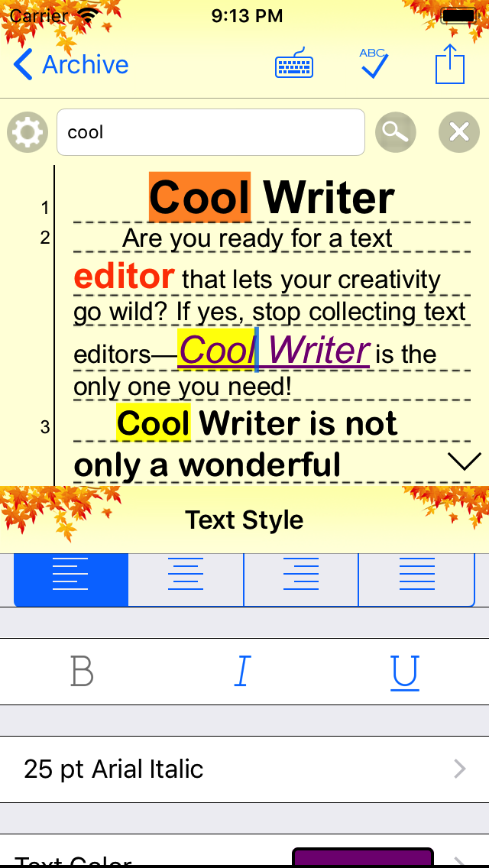
Task: Click the orange highlighted Cool in title
Action: point(199,196)
